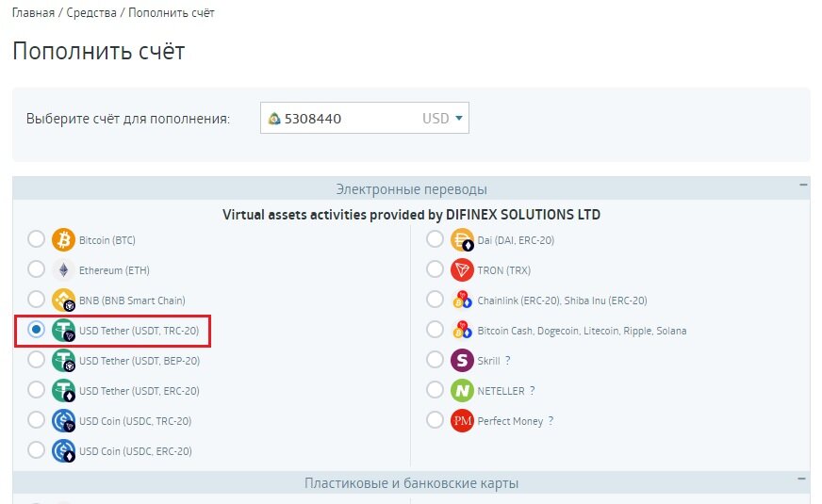Click the question mark next to Perfect Money

551,421
